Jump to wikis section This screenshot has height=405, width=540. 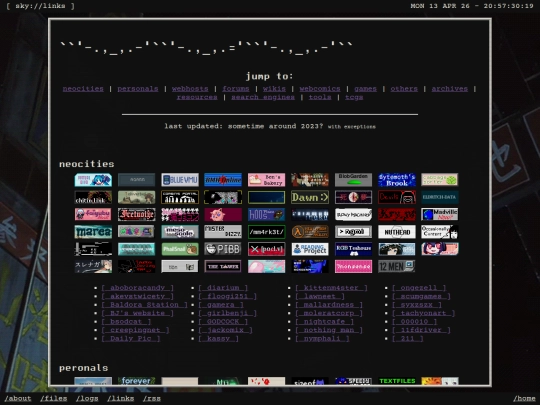tap(274, 89)
